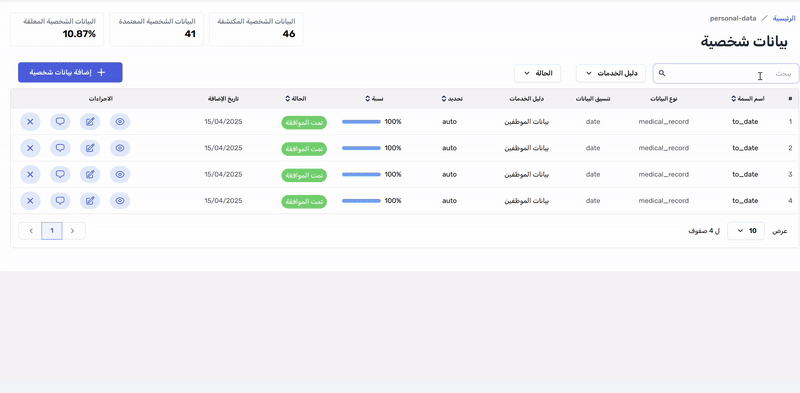800x393 pixels.
Task: Click the personal-data breadcrumb
Action: point(733,18)
